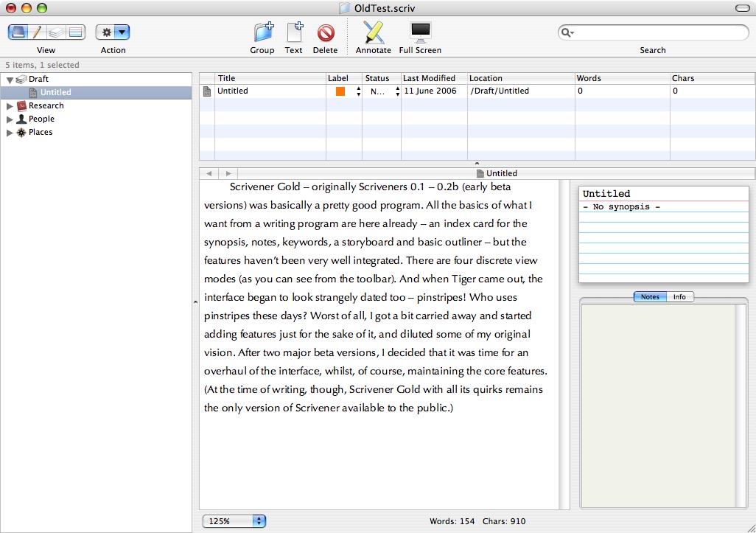Switch to outliner list view mode
Screen dimensions: 756x533
[76, 32]
